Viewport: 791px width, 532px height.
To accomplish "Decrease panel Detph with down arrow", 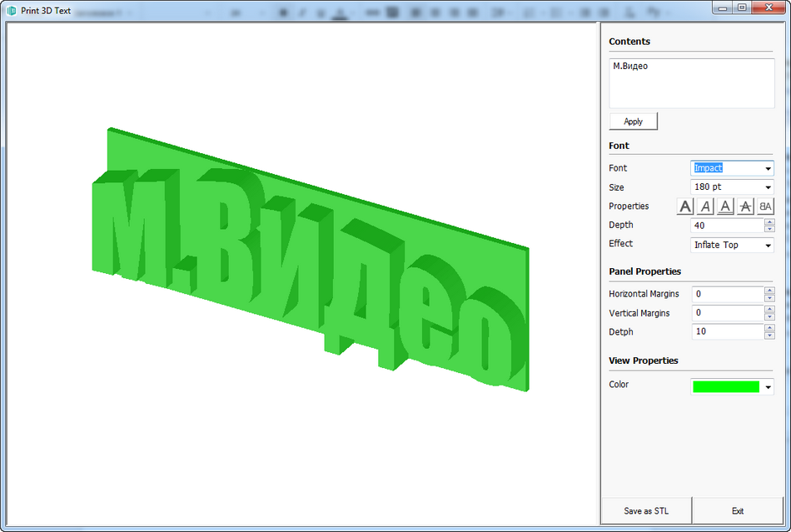I will point(769,336).
